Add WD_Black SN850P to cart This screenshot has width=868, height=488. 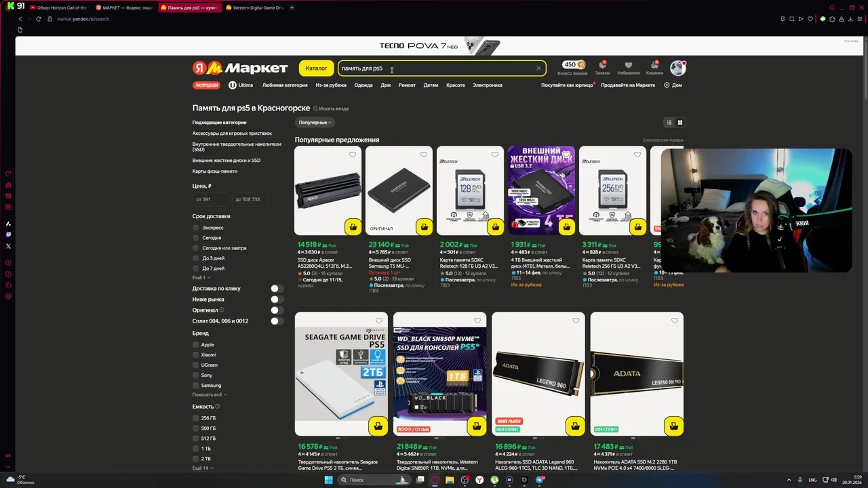tap(476, 426)
